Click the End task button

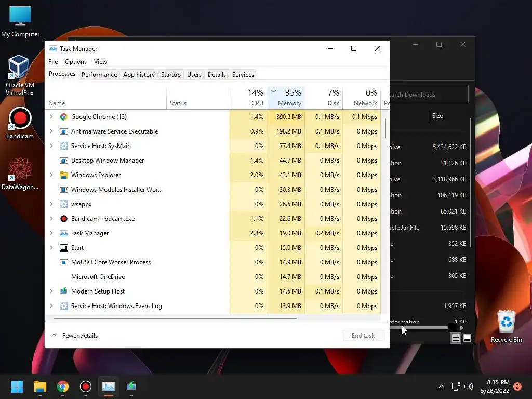363,336
